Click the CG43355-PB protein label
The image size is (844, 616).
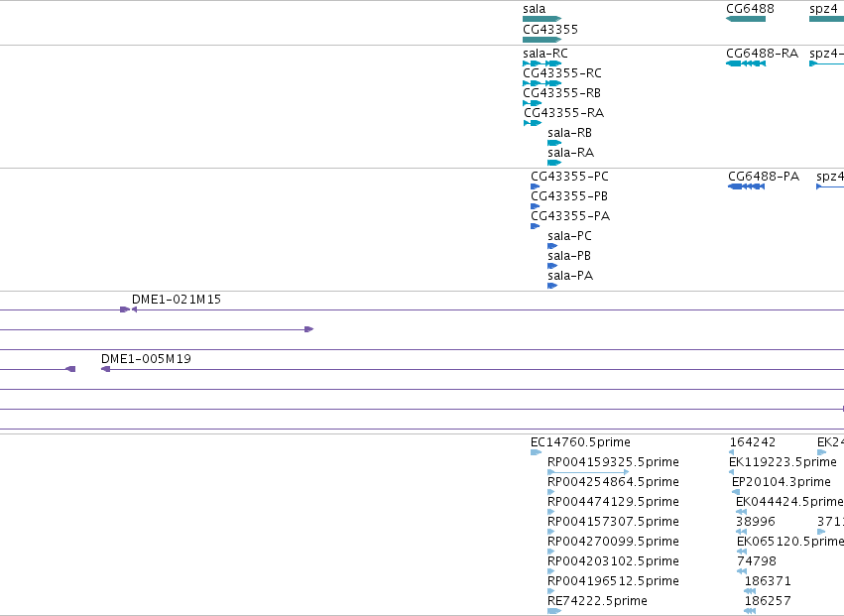[x=569, y=196]
